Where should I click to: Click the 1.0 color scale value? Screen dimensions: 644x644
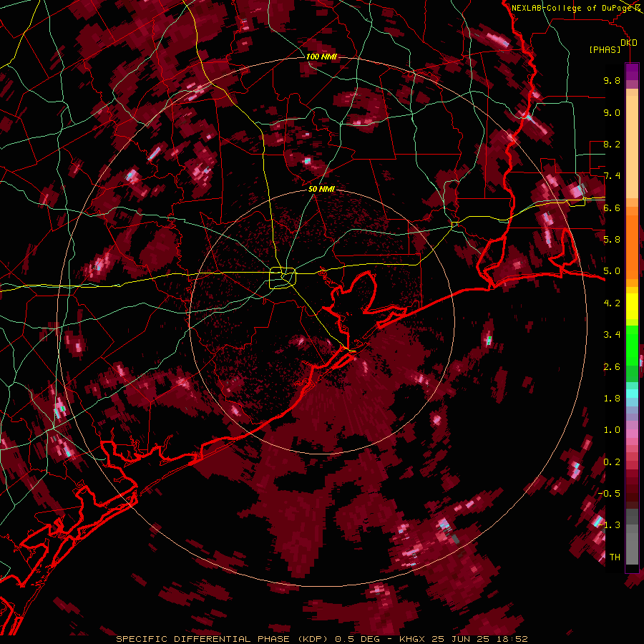[612, 430]
